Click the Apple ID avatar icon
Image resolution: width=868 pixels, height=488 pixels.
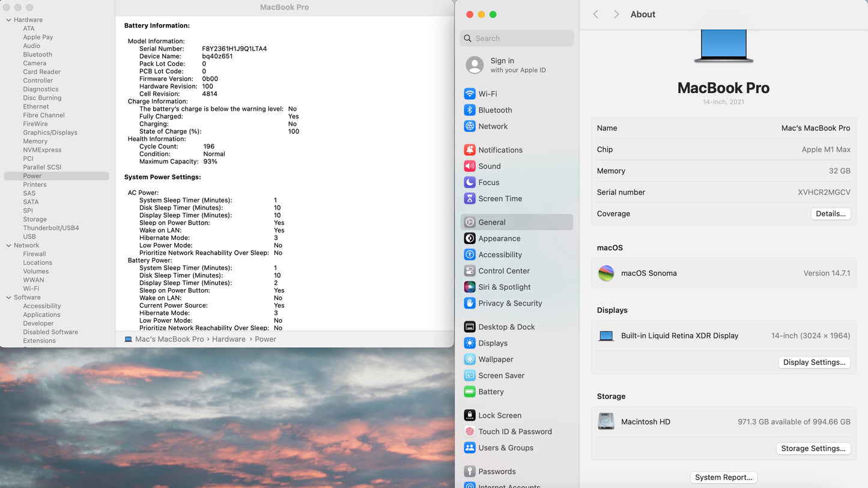point(475,65)
